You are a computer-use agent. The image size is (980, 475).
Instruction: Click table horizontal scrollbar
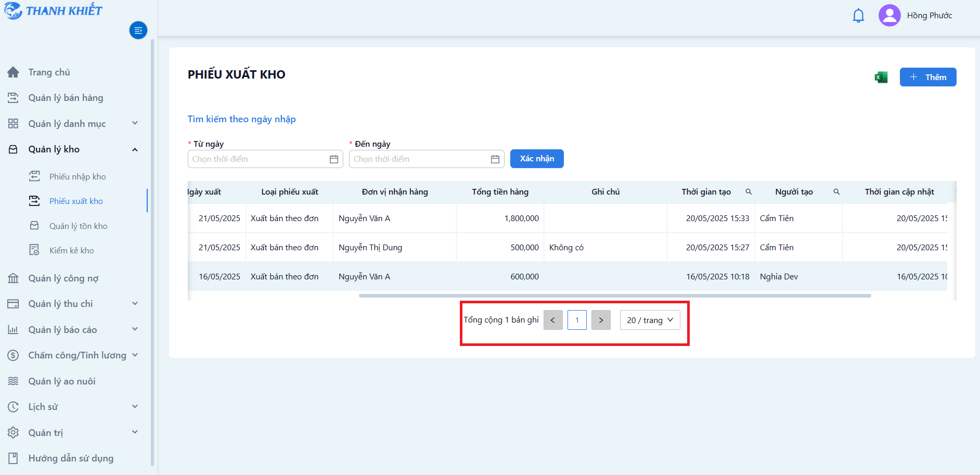(x=615, y=296)
